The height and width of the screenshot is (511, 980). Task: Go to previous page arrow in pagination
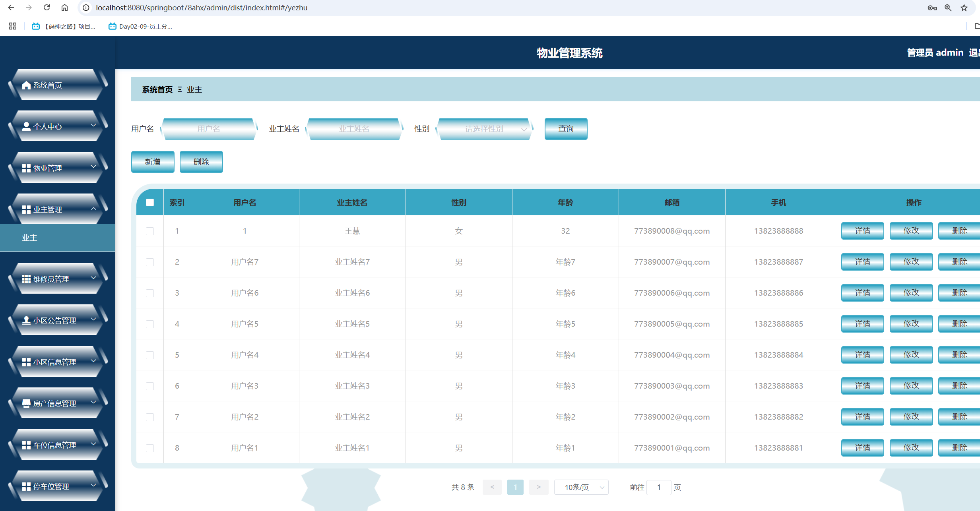(x=492, y=487)
